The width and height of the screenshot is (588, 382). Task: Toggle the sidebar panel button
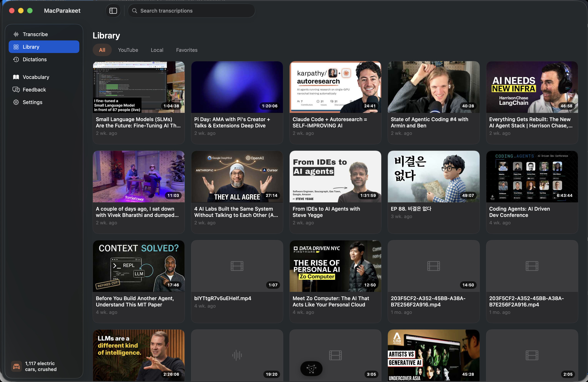click(x=113, y=11)
